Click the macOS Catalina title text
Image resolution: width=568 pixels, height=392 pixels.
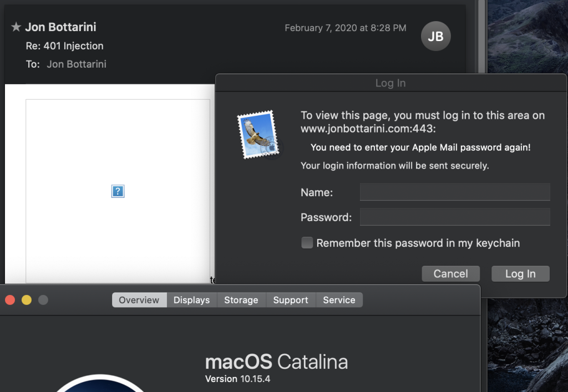pyautogui.click(x=276, y=362)
